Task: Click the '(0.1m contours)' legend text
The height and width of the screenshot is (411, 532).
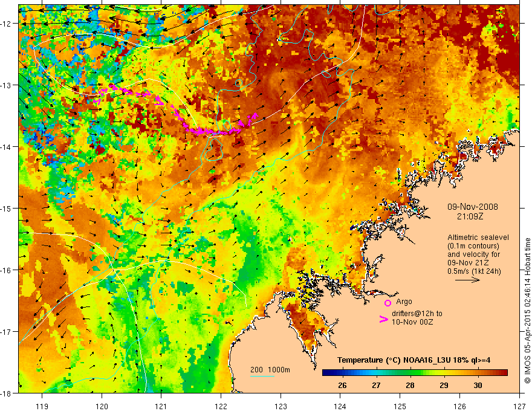Action: [473, 246]
